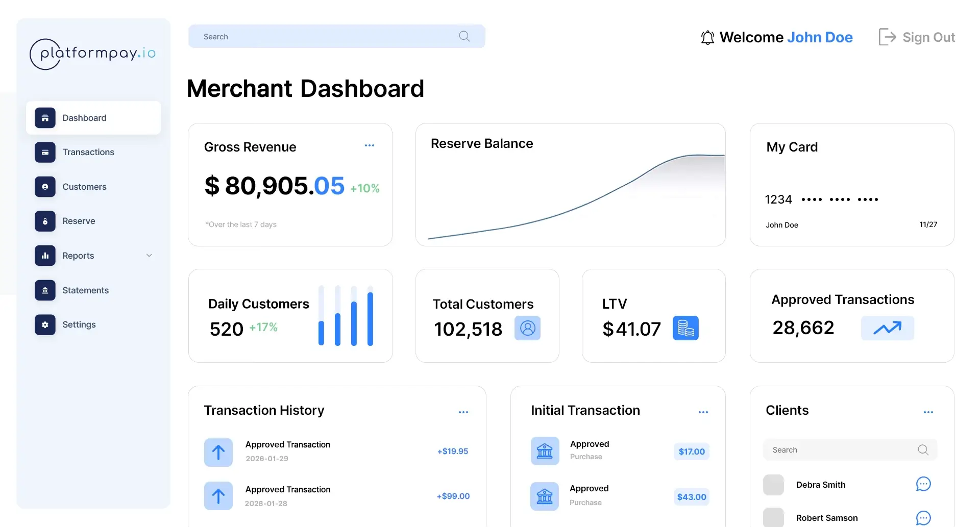Viewport: 980px width, 527px height.
Task: Click the $17.00 Approved Purchase bank icon
Action: tap(545, 451)
